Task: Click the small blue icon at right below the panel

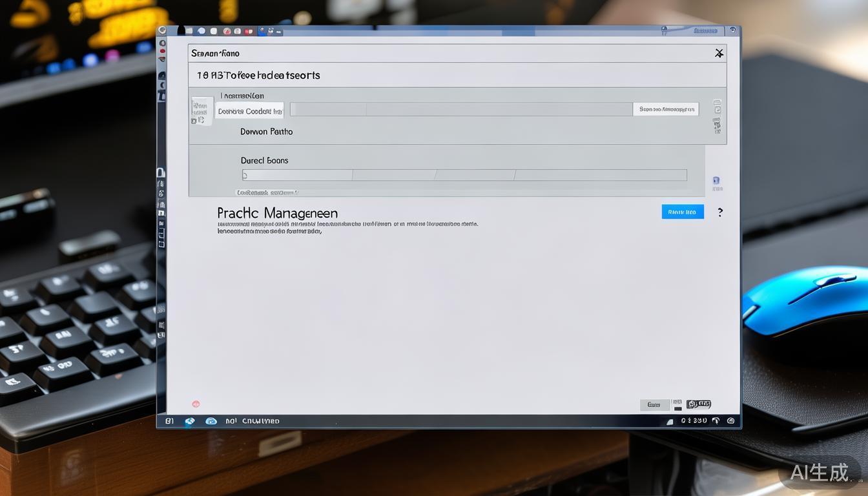Action: click(x=716, y=181)
